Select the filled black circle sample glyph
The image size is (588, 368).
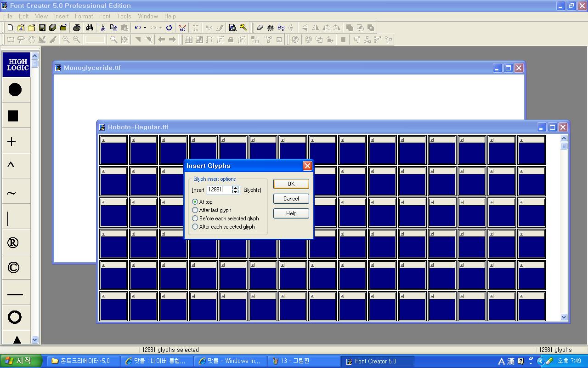15,90
